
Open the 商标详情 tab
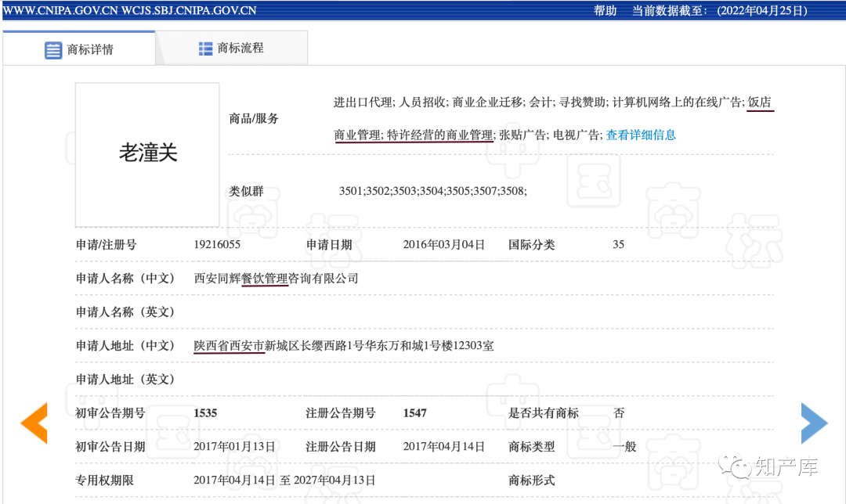coord(79,49)
